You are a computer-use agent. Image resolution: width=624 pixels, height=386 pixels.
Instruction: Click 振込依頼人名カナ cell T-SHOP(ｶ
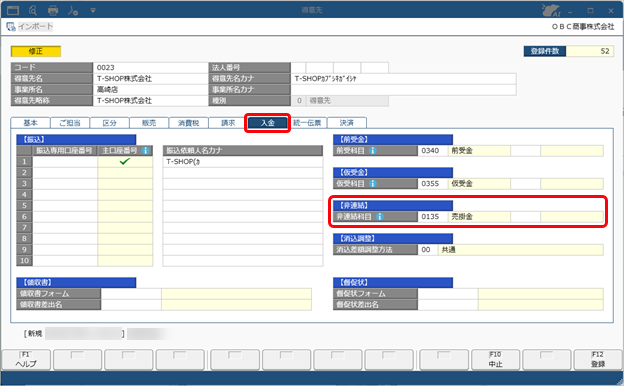243,162
